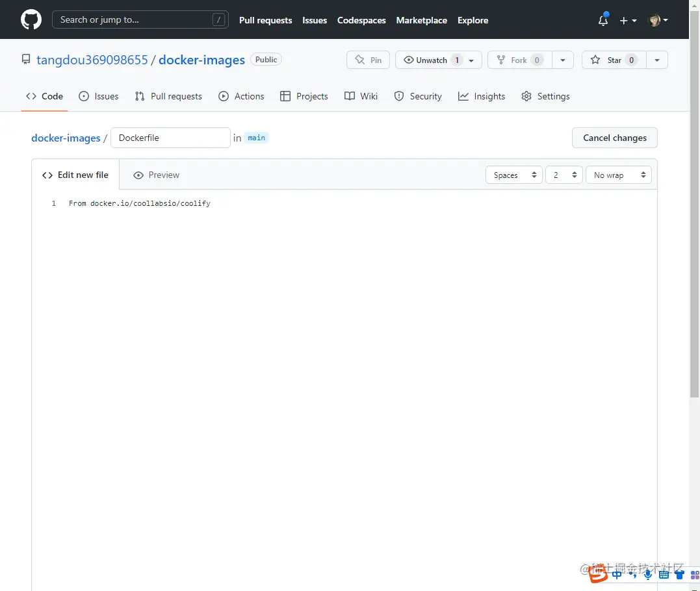Open docker-images repository title link

[x=201, y=60]
